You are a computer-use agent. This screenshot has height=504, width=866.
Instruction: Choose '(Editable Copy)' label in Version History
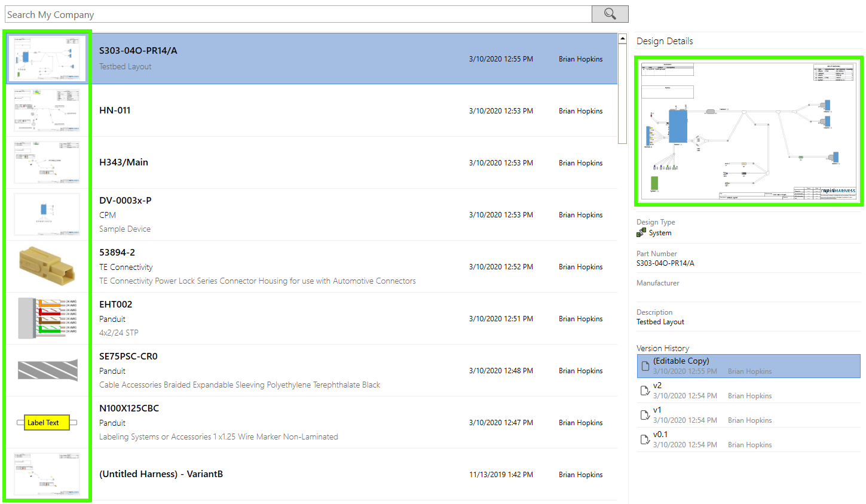[x=681, y=361]
